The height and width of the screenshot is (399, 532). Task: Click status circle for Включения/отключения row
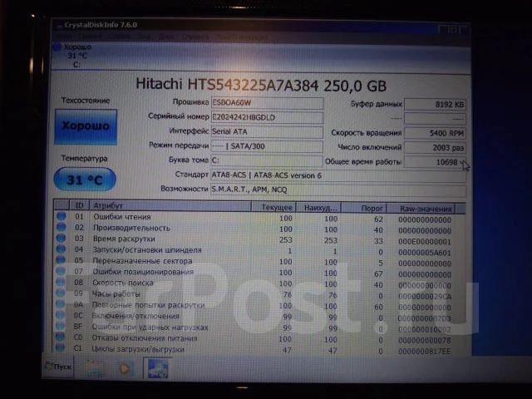coord(61,315)
